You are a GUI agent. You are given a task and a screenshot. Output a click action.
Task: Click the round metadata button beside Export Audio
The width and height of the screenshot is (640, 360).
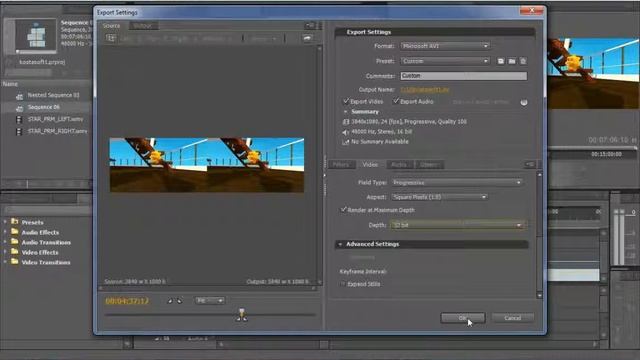click(x=524, y=102)
